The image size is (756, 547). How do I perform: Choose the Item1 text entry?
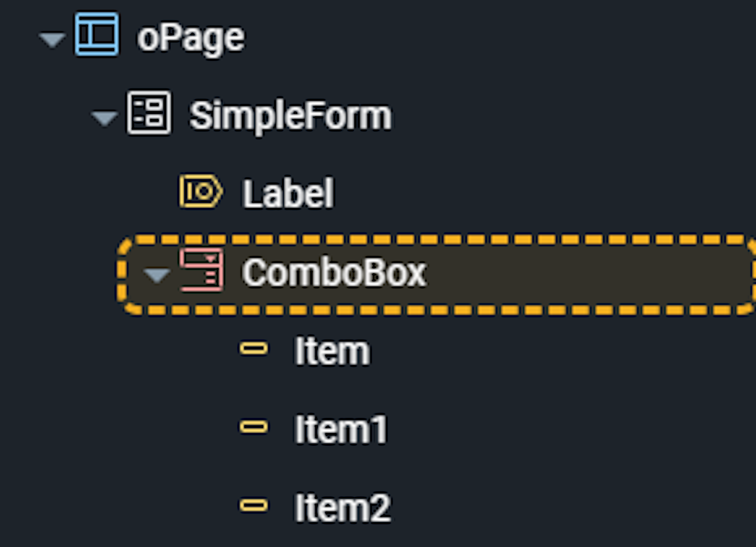[x=341, y=429]
